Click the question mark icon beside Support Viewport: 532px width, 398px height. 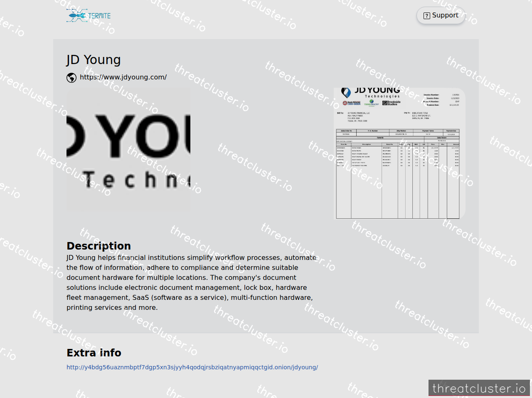tap(426, 16)
